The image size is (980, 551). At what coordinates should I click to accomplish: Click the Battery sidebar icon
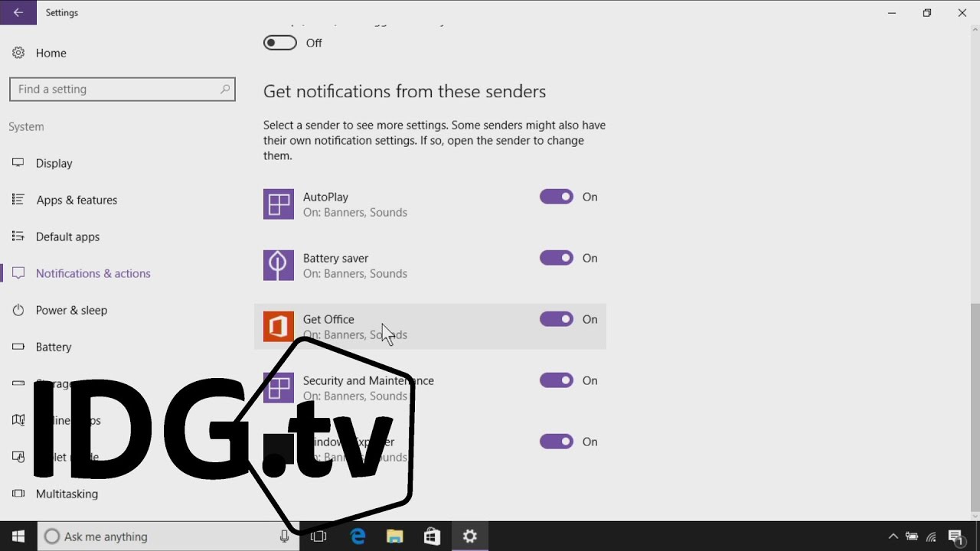[x=18, y=347]
